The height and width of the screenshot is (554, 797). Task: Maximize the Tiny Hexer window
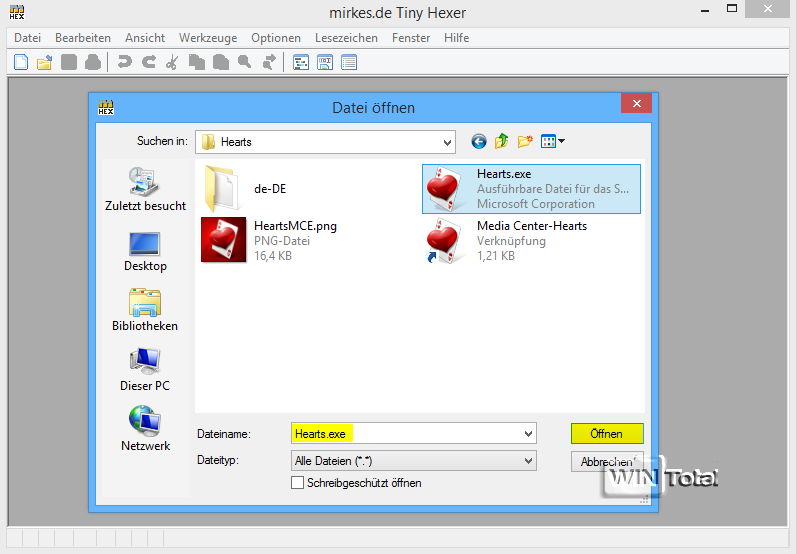[732, 9]
